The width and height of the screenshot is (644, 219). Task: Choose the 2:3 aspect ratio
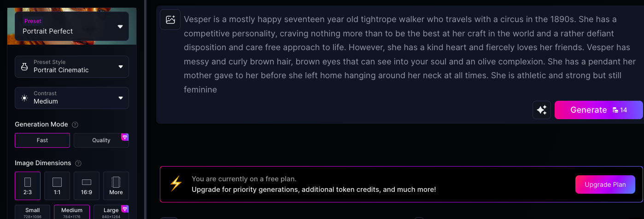point(28,186)
